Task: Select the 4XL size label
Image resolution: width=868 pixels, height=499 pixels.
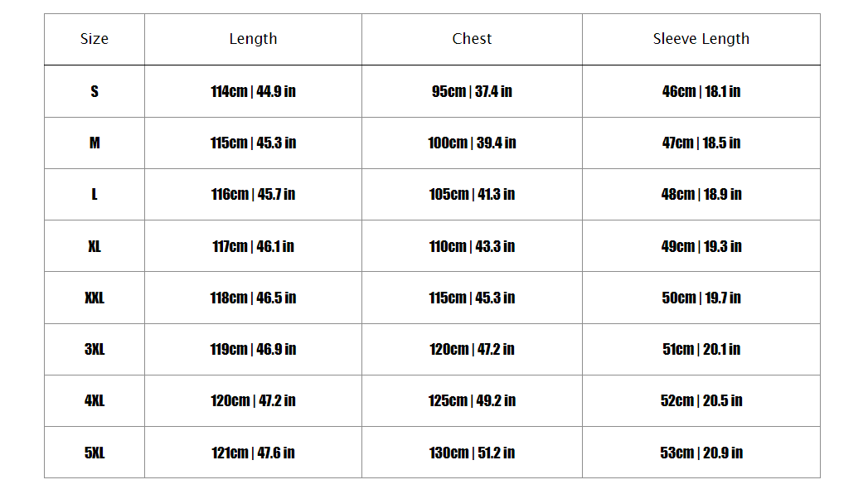Action: 95,400
